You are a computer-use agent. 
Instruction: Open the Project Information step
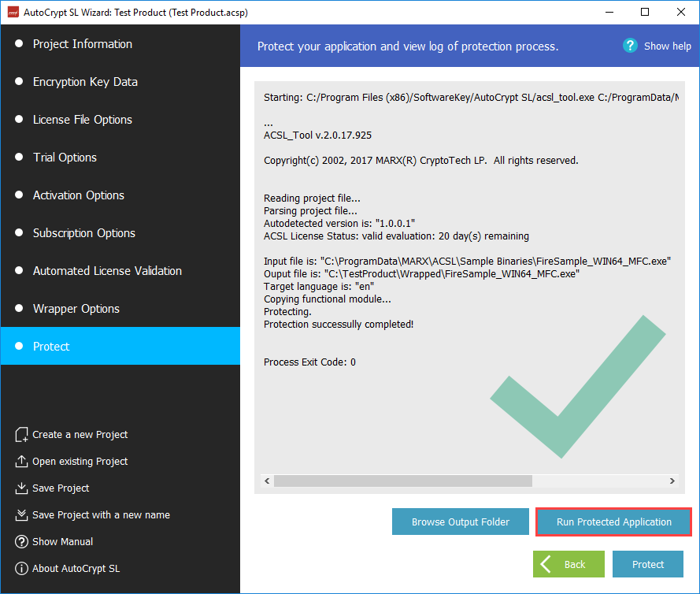(x=120, y=44)
